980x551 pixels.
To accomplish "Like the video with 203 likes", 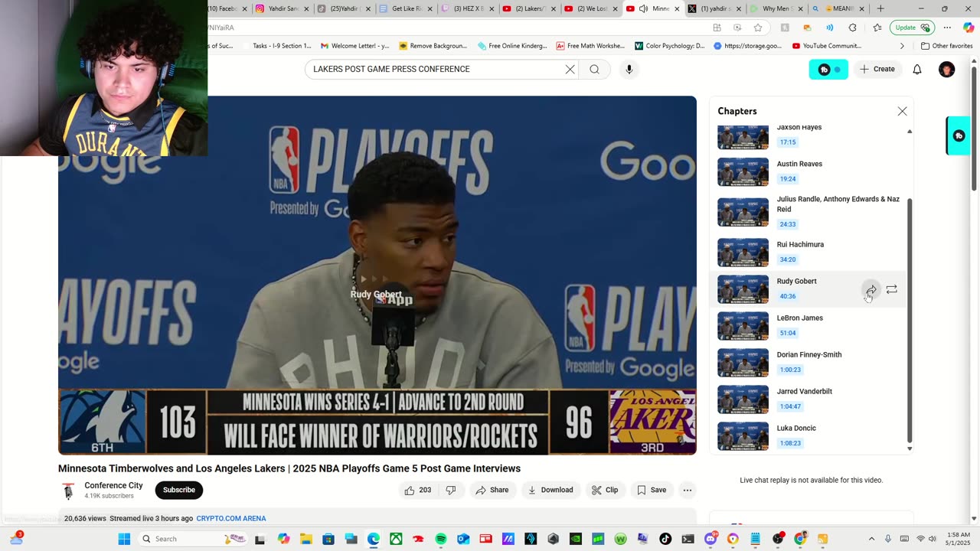I will [x=418, y=490].
